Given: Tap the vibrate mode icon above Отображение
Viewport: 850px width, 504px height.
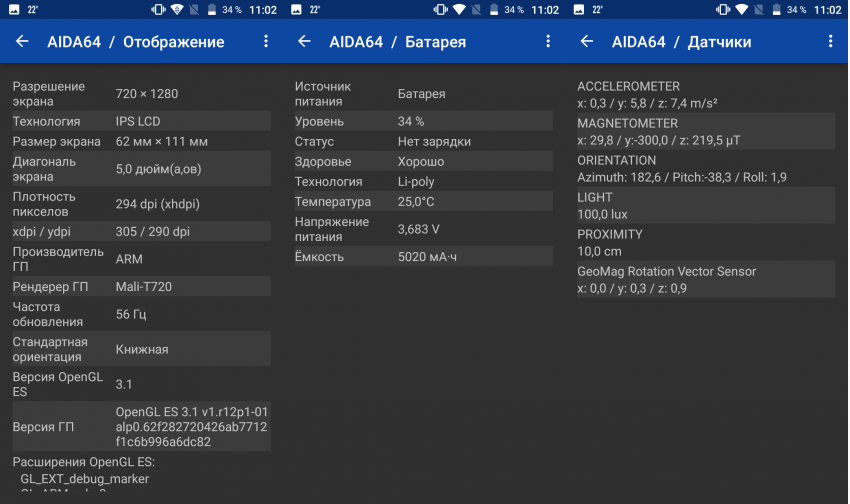Looking at the screenshot, I should tap(158, 9).
